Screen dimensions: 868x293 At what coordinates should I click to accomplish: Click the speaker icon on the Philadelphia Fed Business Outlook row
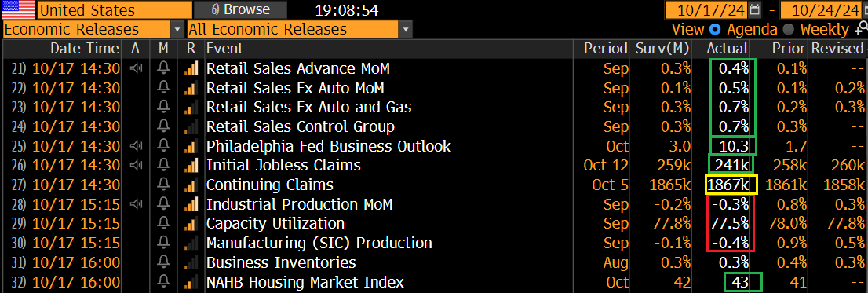[x=135, y=146]
